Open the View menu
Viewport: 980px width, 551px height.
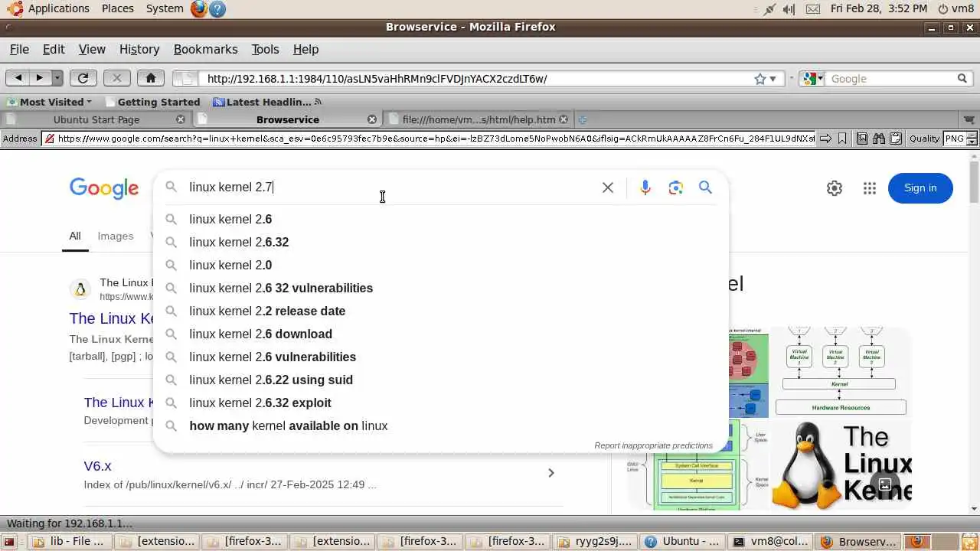click(92, 49)
